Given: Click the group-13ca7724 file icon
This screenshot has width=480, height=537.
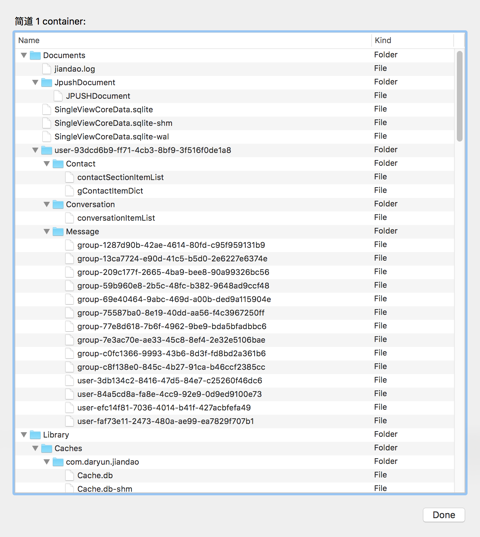Looking at the screenshot, I should (x=70, y=259).
